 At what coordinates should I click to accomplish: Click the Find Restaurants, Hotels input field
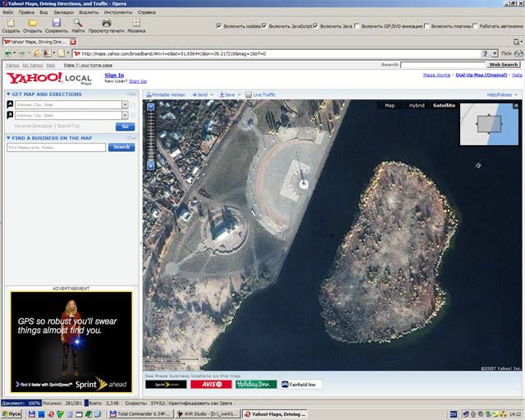(56, 148)
